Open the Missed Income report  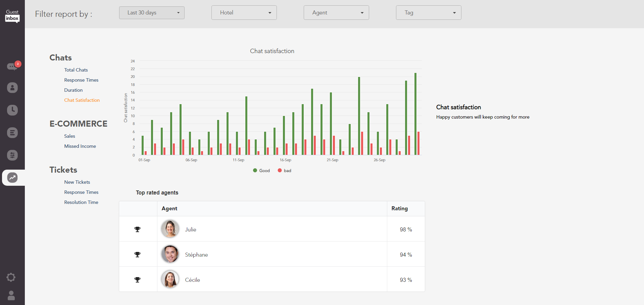coord(80,146)
